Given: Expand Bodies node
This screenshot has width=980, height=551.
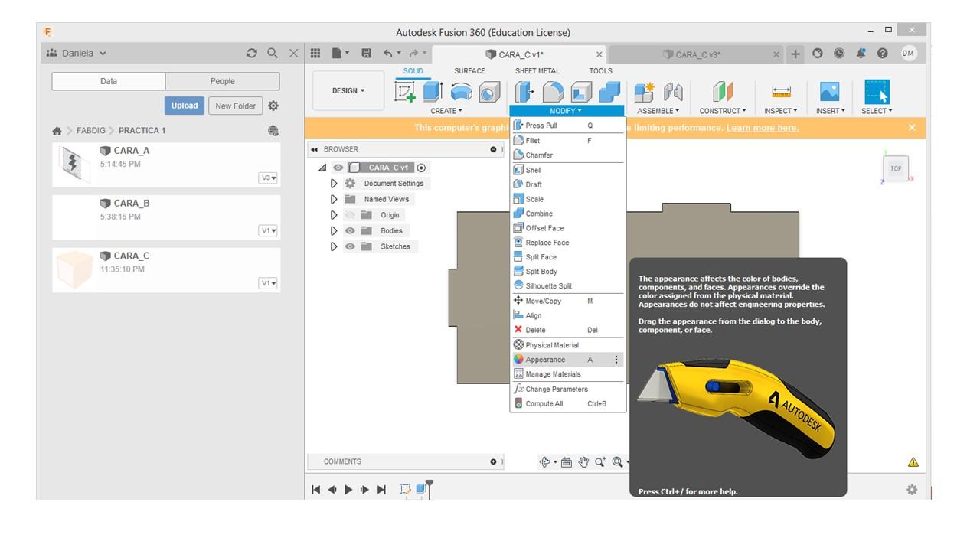Looking at the screenshot, I should pos(334,230).
